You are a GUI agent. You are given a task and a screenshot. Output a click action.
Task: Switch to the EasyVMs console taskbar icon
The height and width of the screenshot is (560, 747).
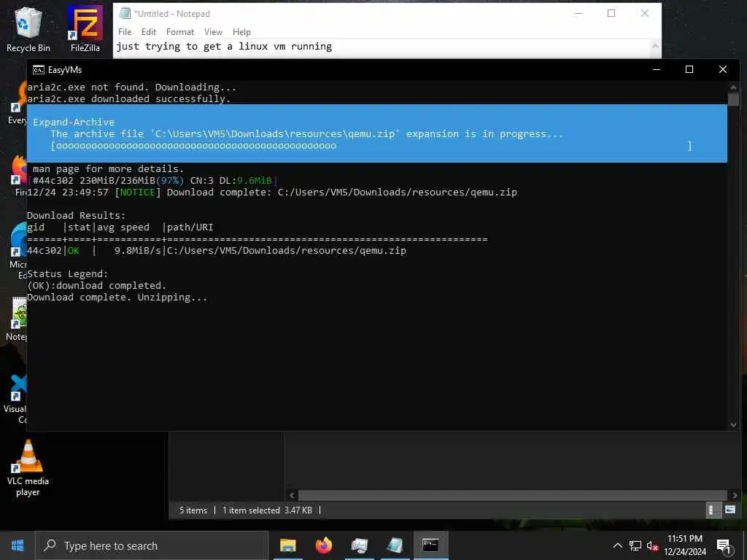pos(430,545)
